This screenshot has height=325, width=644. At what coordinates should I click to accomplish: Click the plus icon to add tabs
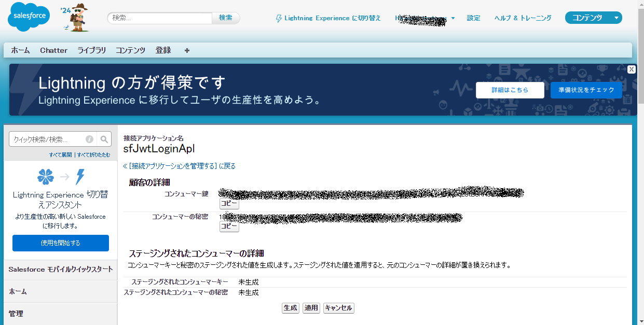(187, 50)
